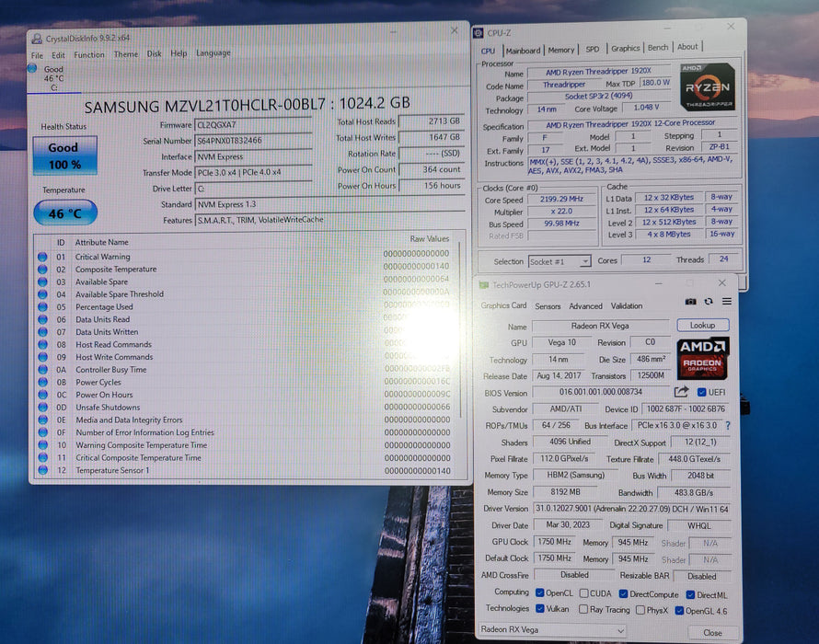Click the GPU-Z title bar app icon
The width and height of the screenshot is (819, 644).
(484, 284)
